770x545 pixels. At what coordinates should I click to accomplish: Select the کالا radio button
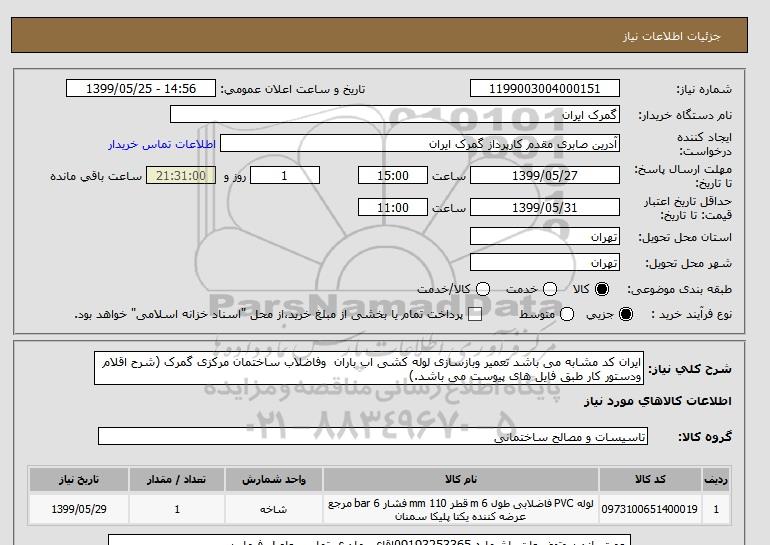(x=602, y=289)
